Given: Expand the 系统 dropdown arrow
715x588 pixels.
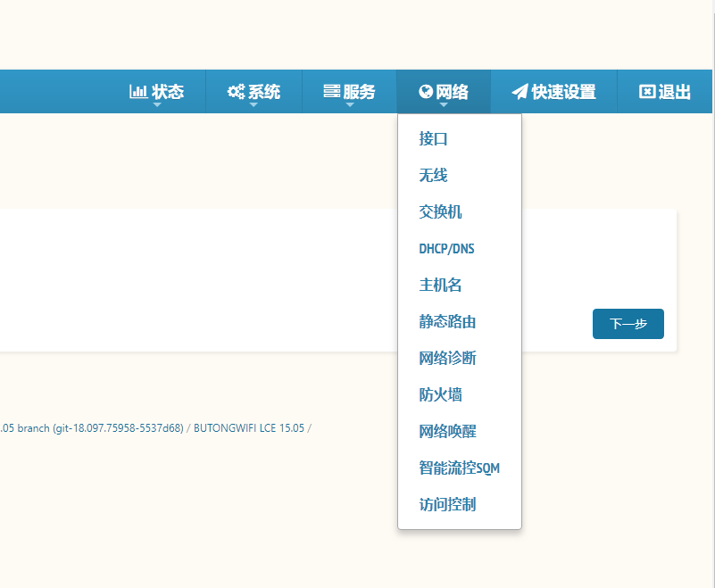Looking at the screenshot, I should [x=254, y=104].
